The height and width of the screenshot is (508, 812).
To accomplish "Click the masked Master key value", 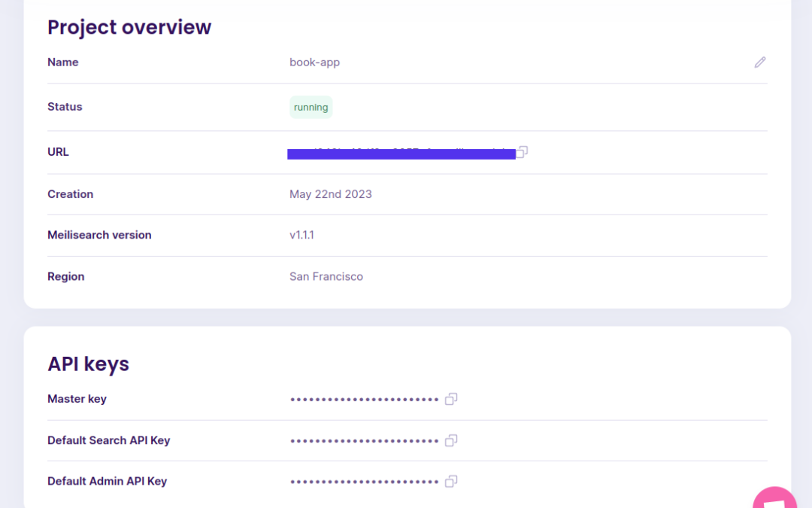I will coord(364,399).
